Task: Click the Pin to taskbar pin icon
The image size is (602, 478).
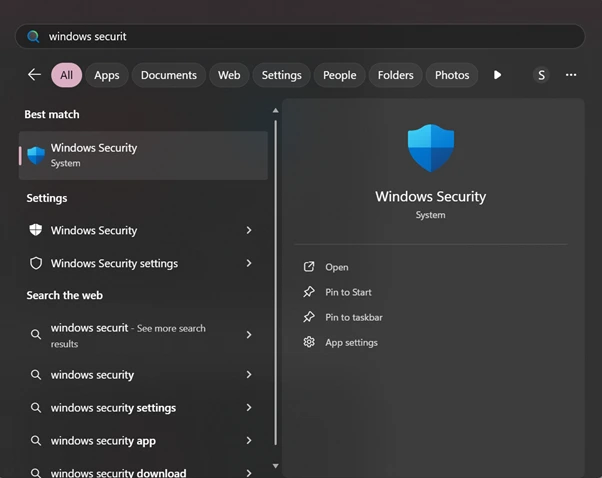Action: [x=309, y=317]
